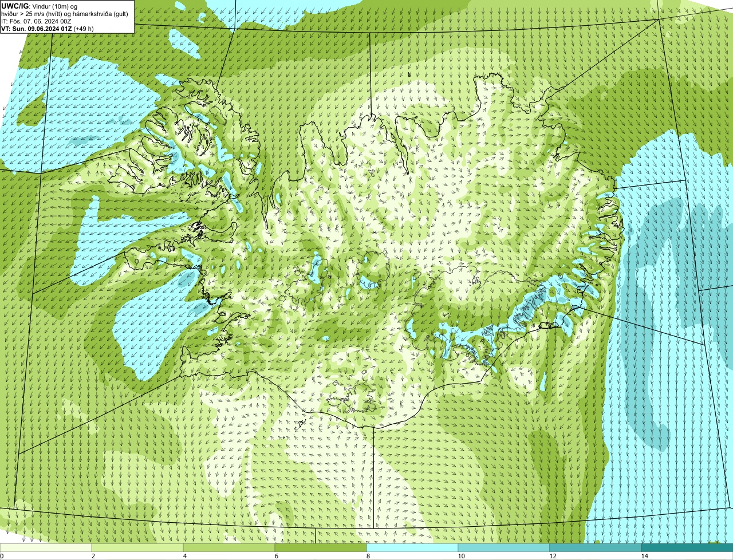Click the light green 2–4 m/s legend swatch

click(x=137, y=547)
